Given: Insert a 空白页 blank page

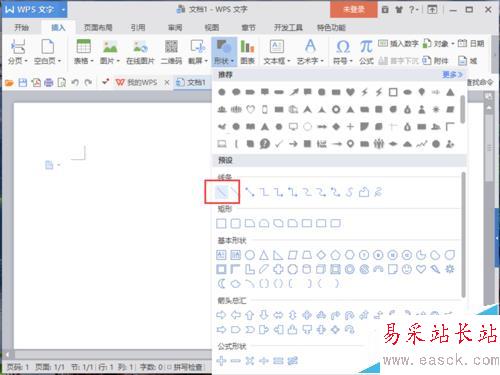Looking at the screenshot, I should pyautogui.click(x=48, y=52).
